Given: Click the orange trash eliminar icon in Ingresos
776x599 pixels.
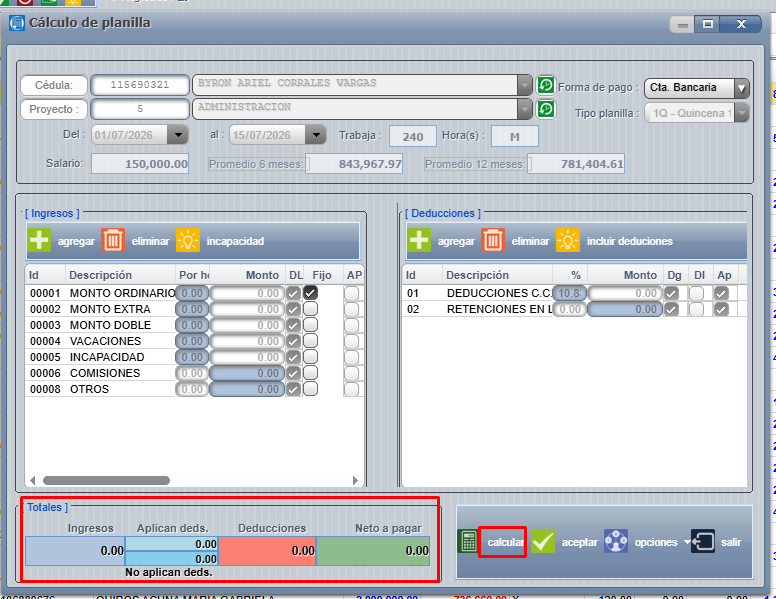Looking at the screenshot, I should click(x=113, y=241).
